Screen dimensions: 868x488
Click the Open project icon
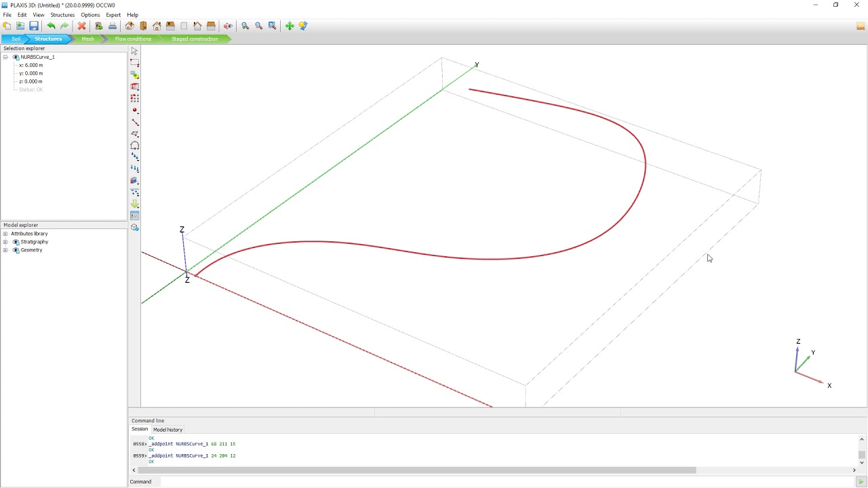coord(20,26)
